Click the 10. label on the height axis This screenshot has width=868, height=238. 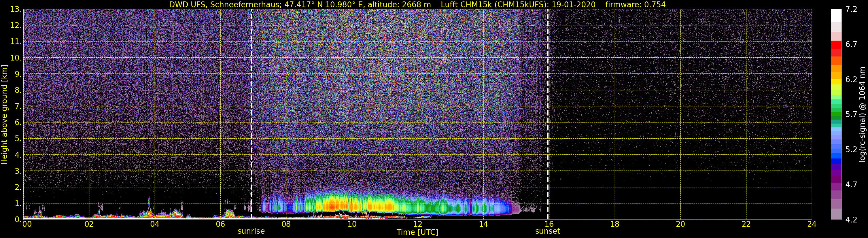[x=16, y=58]
